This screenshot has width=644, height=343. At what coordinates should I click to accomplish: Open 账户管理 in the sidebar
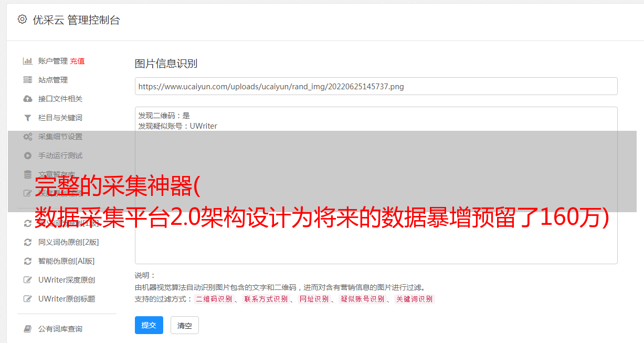coord(53,61)
